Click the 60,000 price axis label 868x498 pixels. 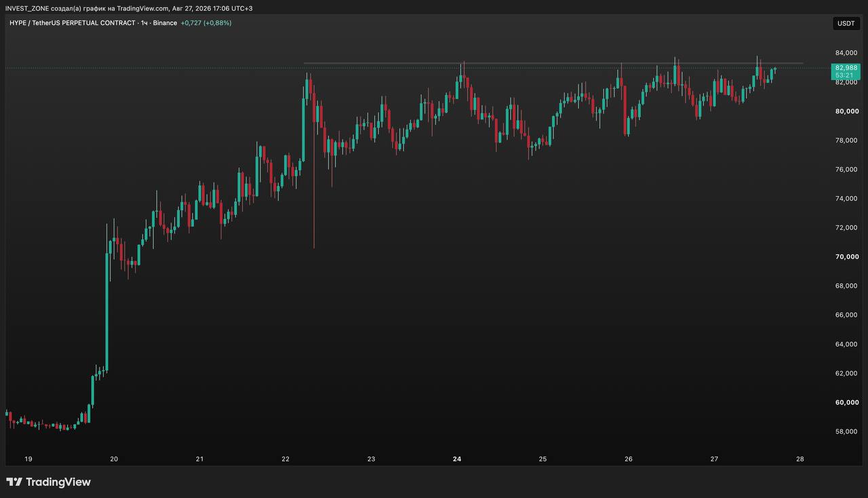point(847,402)
